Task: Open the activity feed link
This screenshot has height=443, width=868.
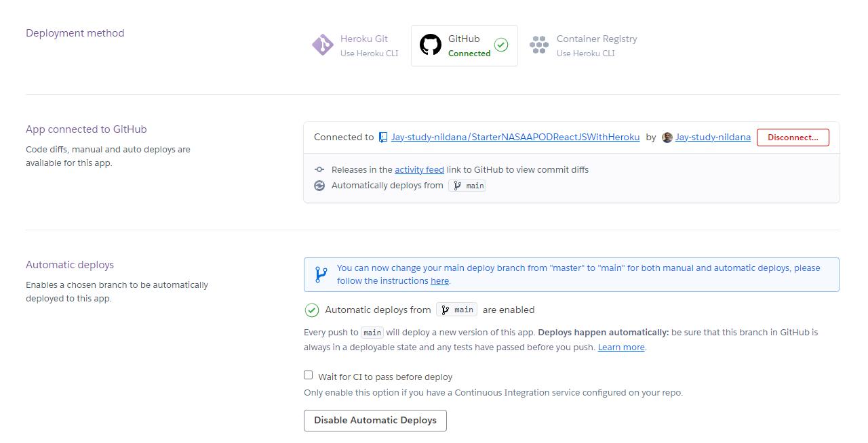Action: click(x=419, y=170)
